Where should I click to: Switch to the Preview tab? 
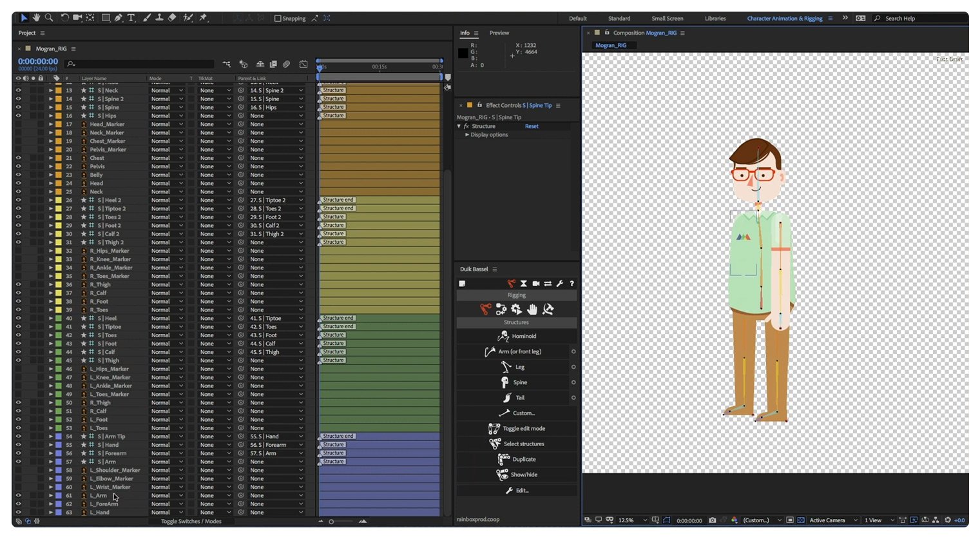[x=499, y=33]
